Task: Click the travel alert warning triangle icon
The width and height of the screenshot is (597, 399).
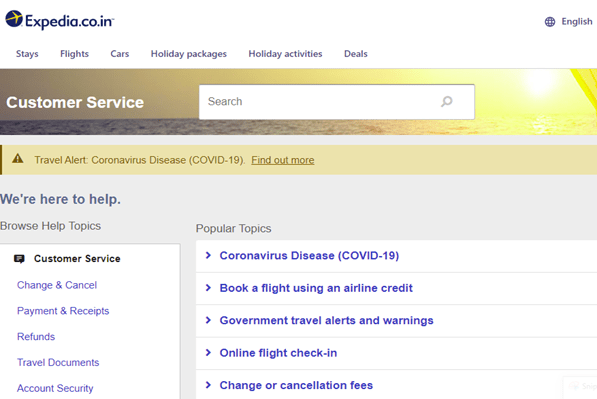Action: (18, 158)
